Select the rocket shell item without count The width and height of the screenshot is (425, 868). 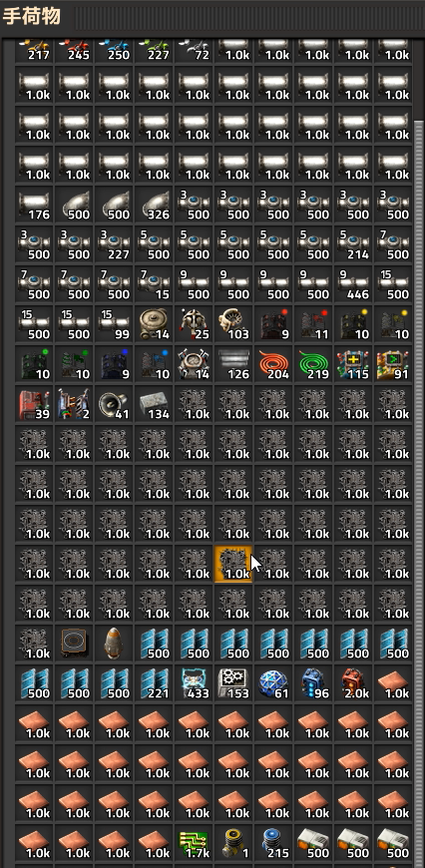click(114, 643)
